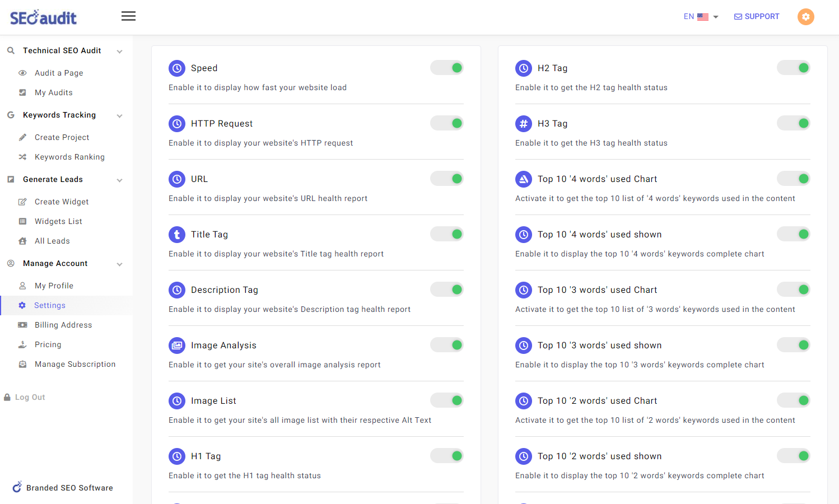Collapse the Technical SEO Audit section
The image size is (839, 504).
point(119,50)
